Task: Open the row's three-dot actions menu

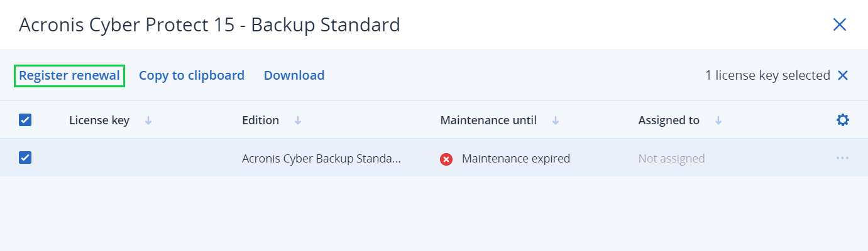Action: (x=842, y=159)
